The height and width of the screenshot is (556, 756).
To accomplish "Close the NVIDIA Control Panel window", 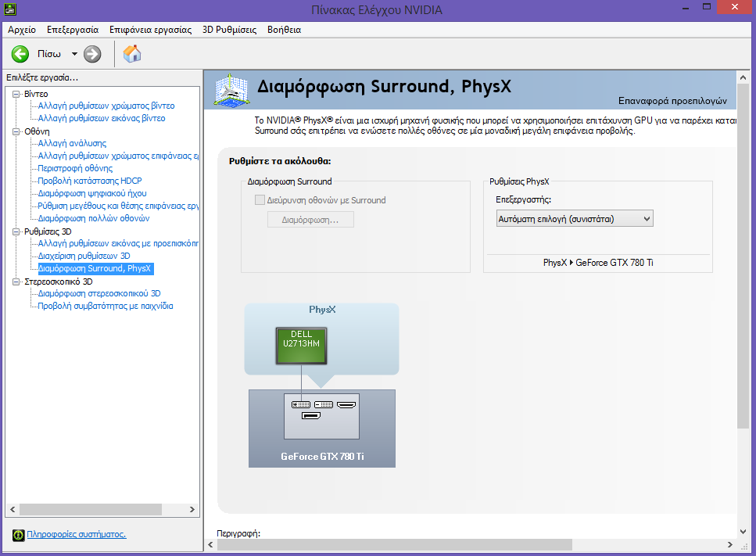I will click(735, 7).
